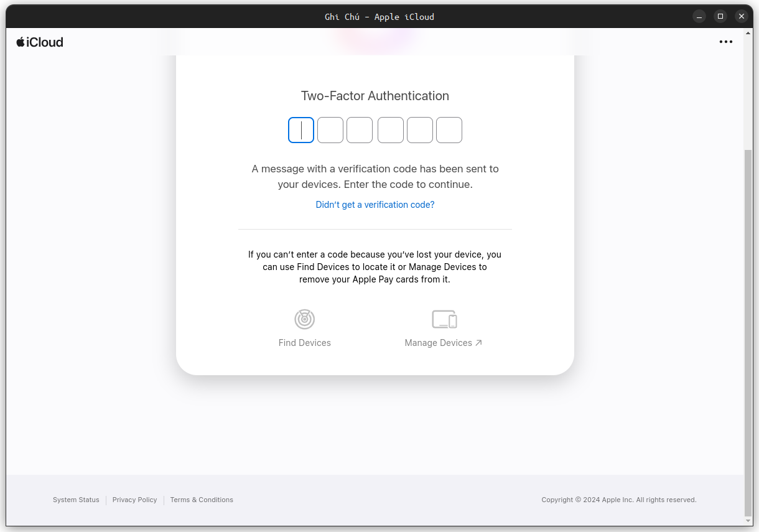Focus the first verification code digit box

coord(301,130)
